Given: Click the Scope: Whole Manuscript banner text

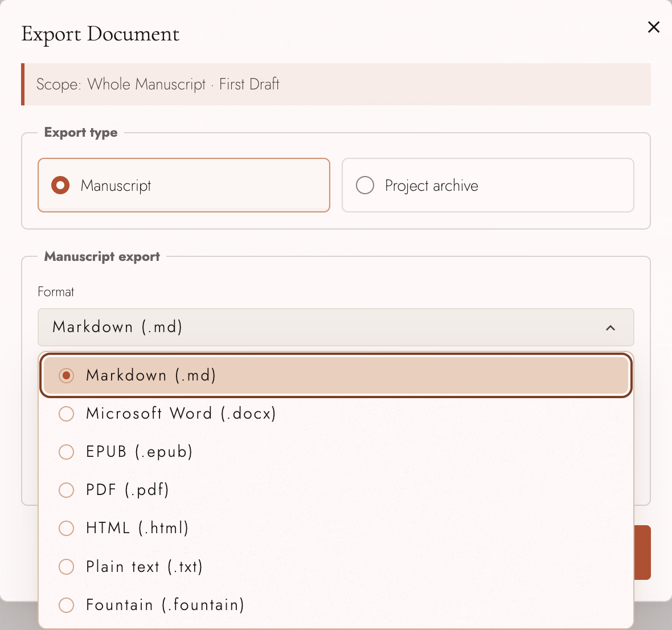Looking at the screenshot, I should tap(158, 84).
